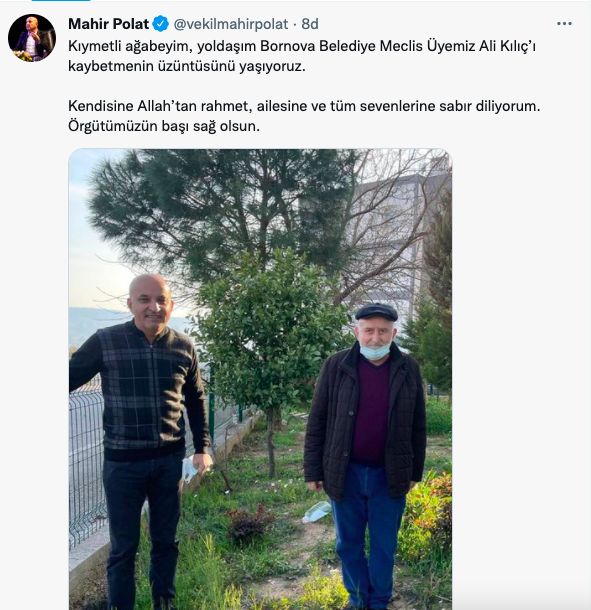The image size is (591, 610).
Task: Expand the attached photo of the two men
Action: tap(260, 379)
